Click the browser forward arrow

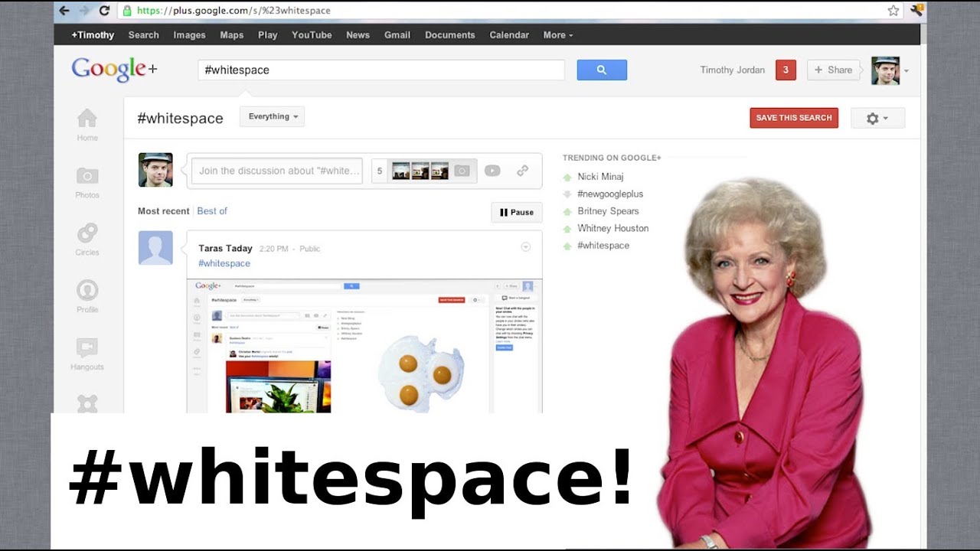click(84, 11)
